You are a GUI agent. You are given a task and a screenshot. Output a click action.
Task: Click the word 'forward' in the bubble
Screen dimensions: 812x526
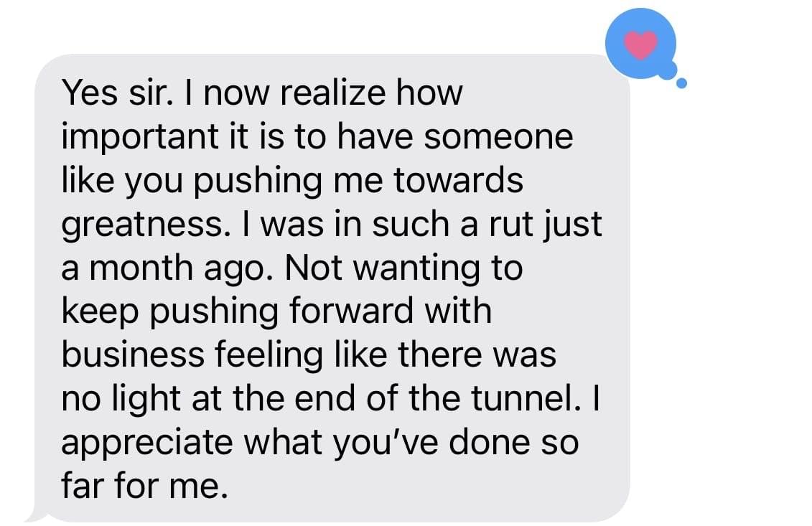350,311
